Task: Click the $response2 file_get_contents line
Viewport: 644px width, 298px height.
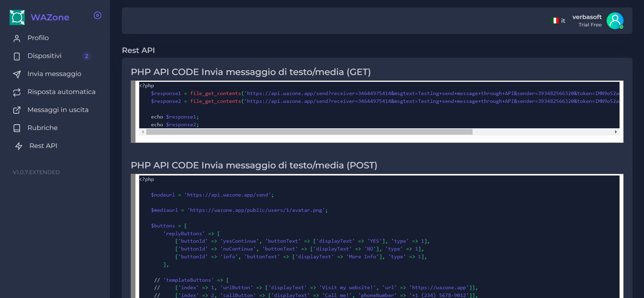Action: click(x=385, y=101)
